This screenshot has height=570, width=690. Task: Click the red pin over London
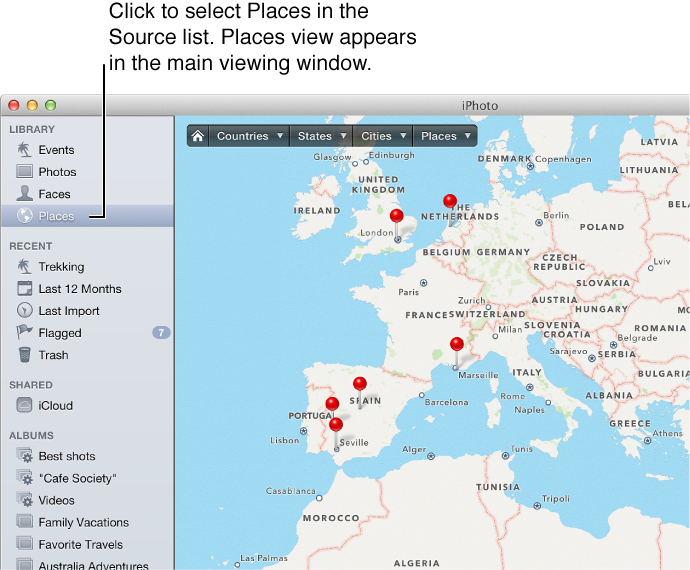[x=396, y=216]
